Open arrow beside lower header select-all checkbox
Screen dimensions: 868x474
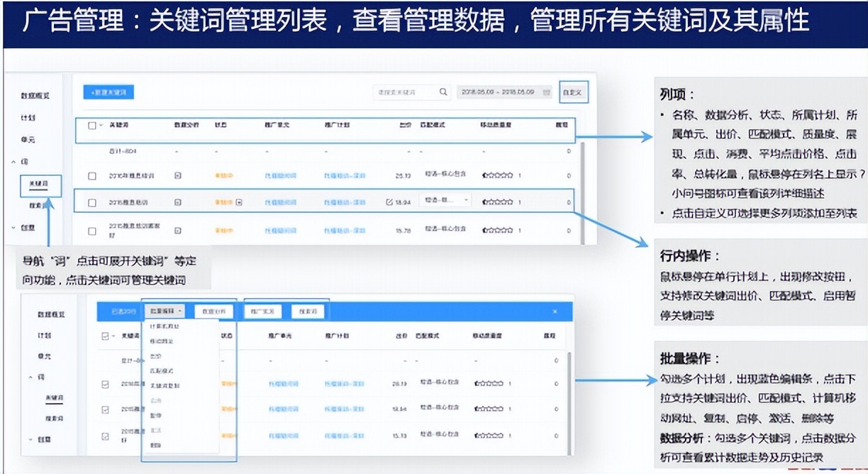pyautogui.click(x=115, y=336)
